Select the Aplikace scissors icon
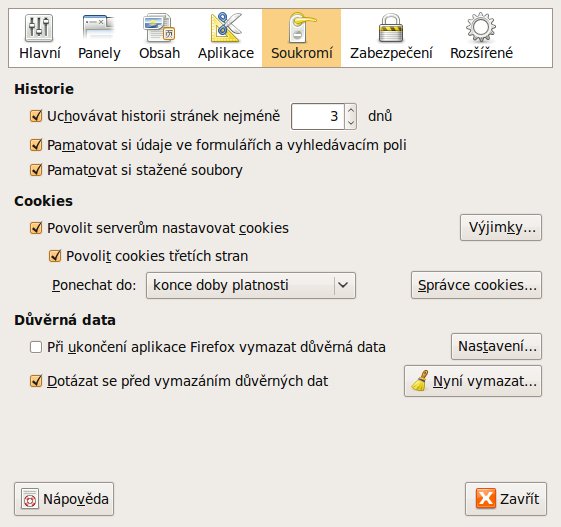Viewport: 561px width, 527px height. (225, 28)
